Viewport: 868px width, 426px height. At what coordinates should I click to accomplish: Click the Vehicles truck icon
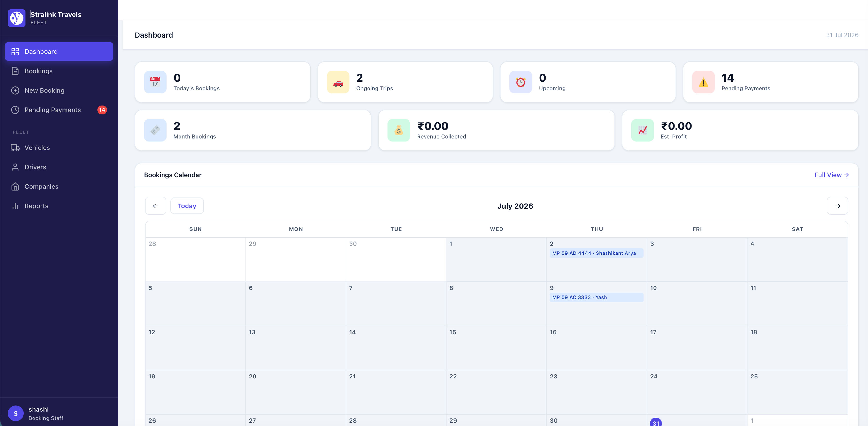coord(15,147)
